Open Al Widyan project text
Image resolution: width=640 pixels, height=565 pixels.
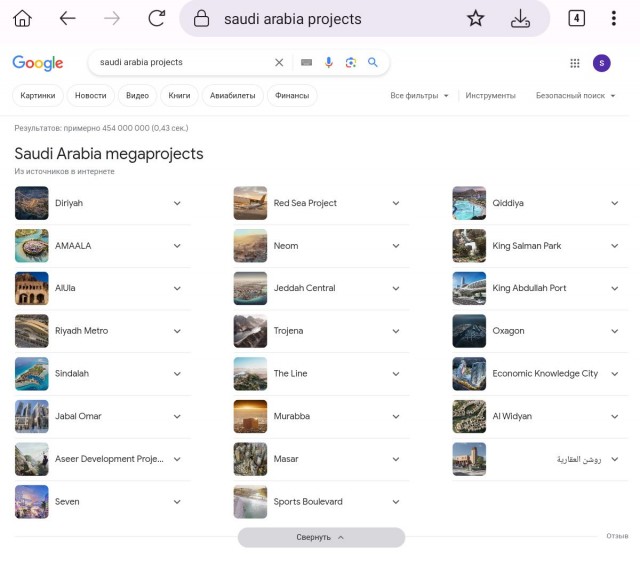click(512, 416)
